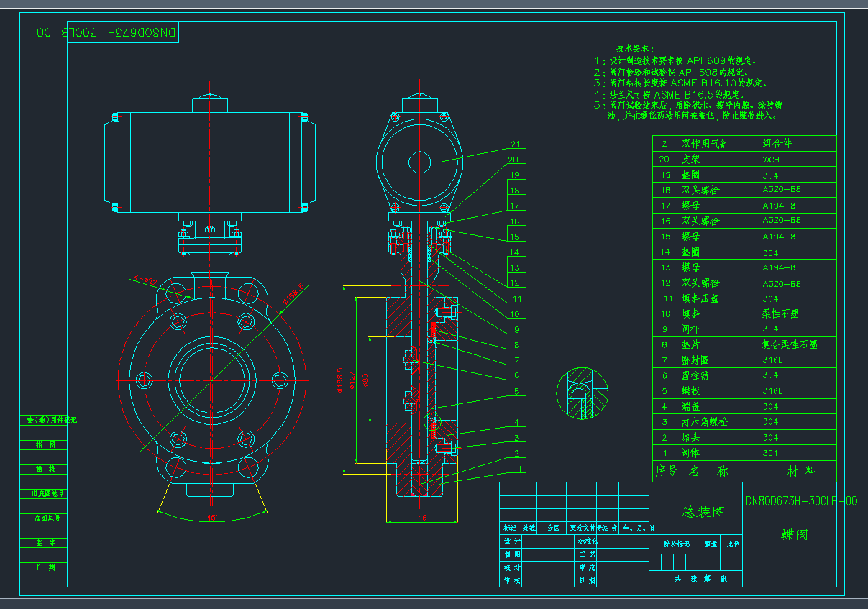Select the 46 width dimension under section view
Screen dimensions: 868x609
tap(422, 517)
